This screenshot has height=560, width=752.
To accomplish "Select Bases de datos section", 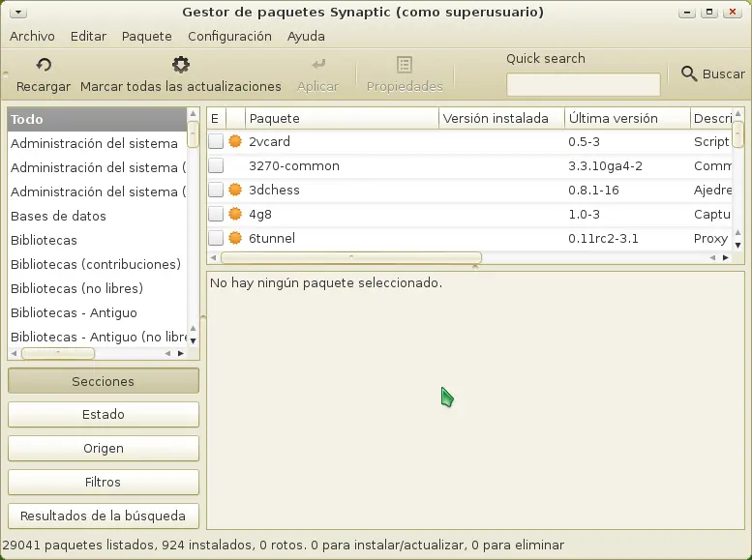I will pyautogui.click(x=97, y=216).
